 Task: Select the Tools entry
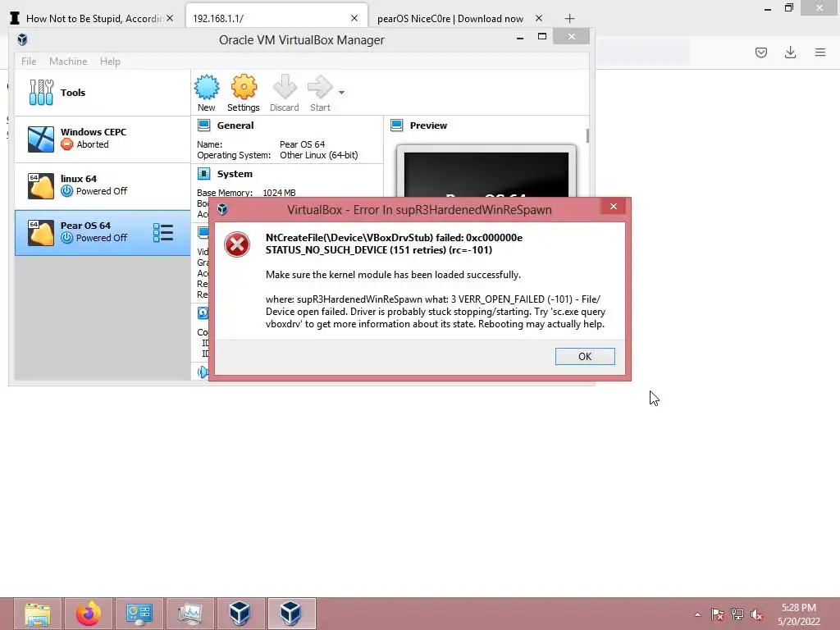103,93
